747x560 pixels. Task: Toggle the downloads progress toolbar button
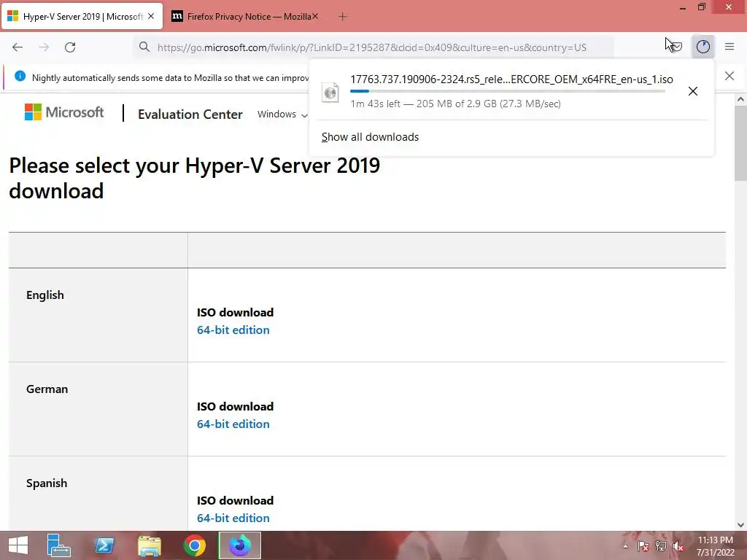pyautogui.click(x=703, y=47)
